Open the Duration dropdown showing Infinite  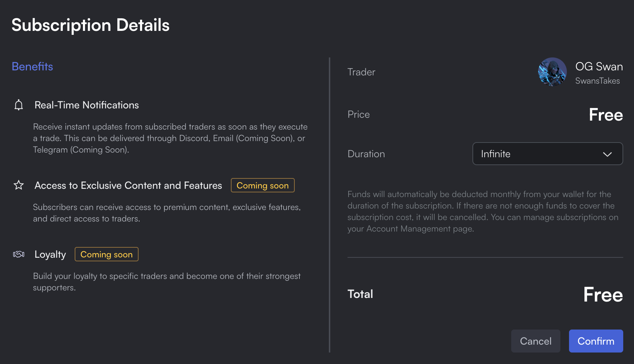547,154
